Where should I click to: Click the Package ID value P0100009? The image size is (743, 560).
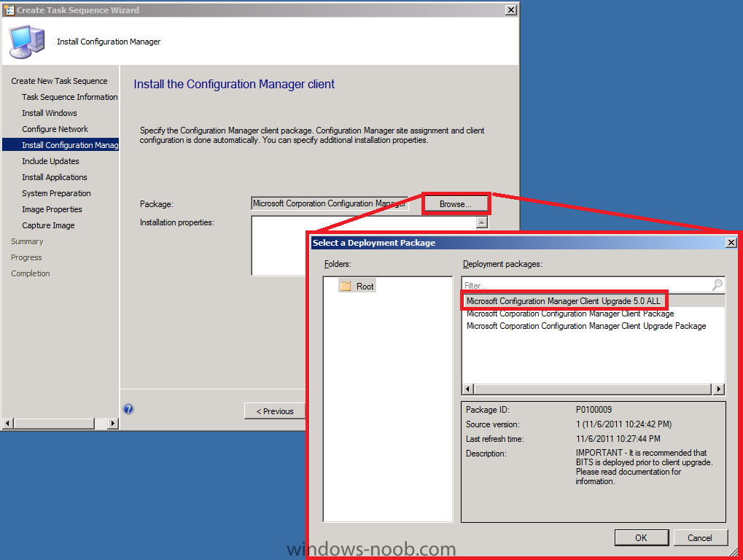(594, 410)
